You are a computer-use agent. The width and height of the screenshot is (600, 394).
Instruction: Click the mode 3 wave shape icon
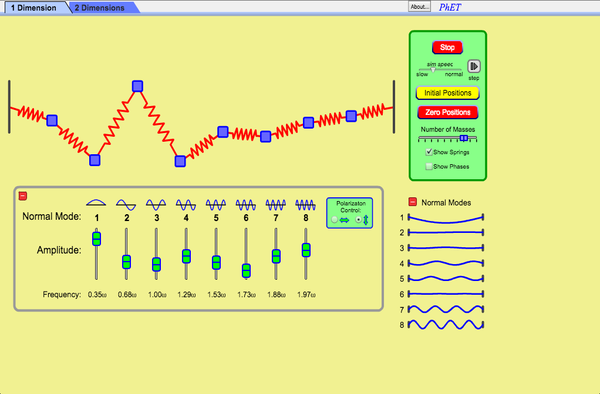[x=156, y=205]
